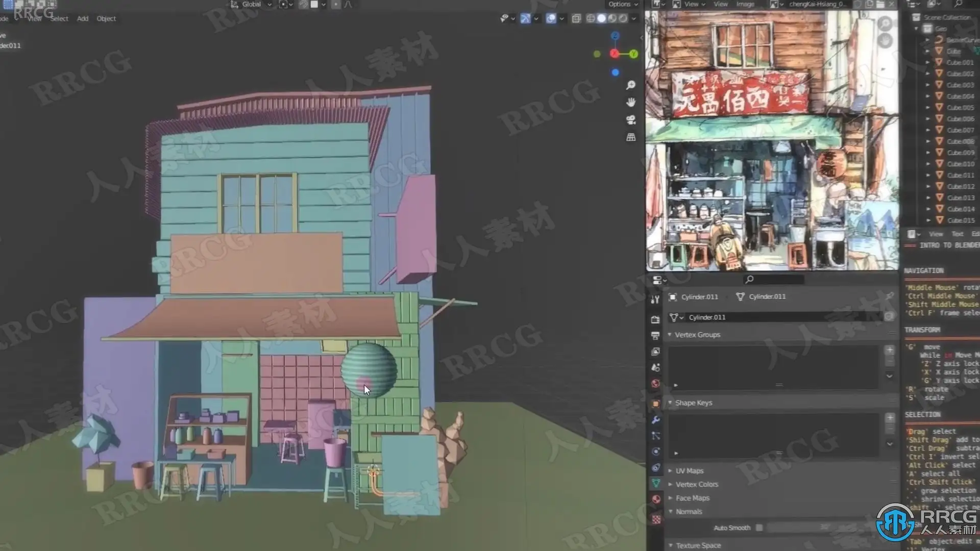Open the Add menu
Viewport: 980px width, 551px height.
click(83, 18)
